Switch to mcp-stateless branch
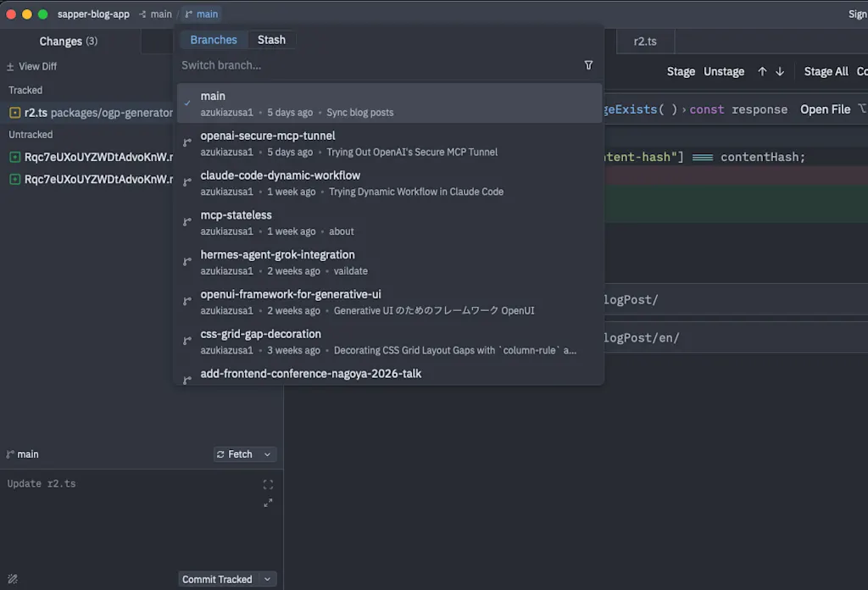 point(390,222)
